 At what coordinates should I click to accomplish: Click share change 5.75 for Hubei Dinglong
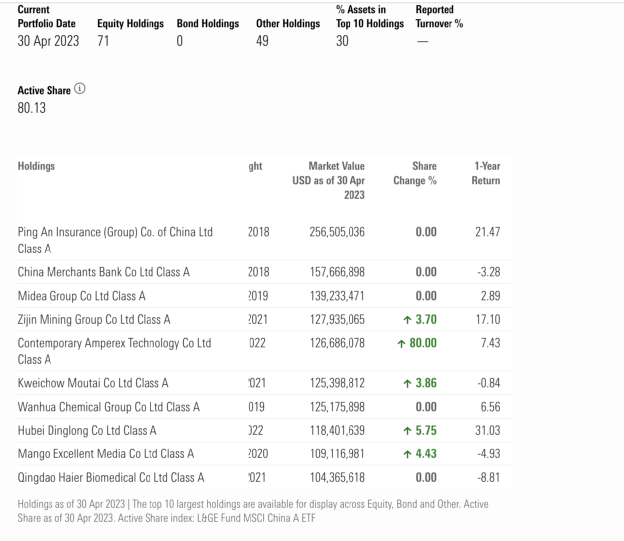(420, 430)
